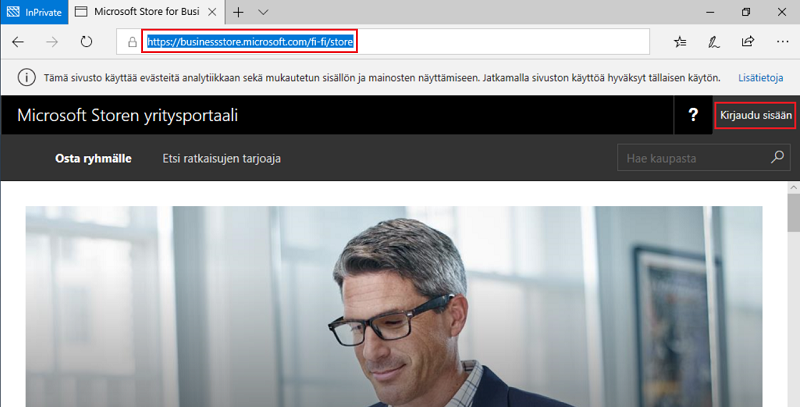This screenshot has width=800, height=407.
Task: Click the magnifier search icon
Action: tap(777, 158)
